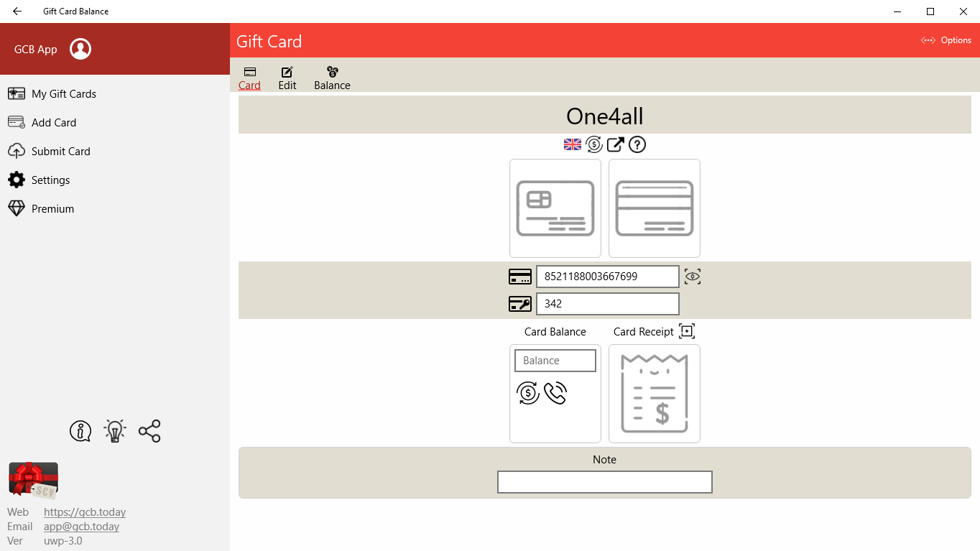The height and width of the screenshot is (551, 980).
Task: Open Settings from the sidebar
Action: 50,180
